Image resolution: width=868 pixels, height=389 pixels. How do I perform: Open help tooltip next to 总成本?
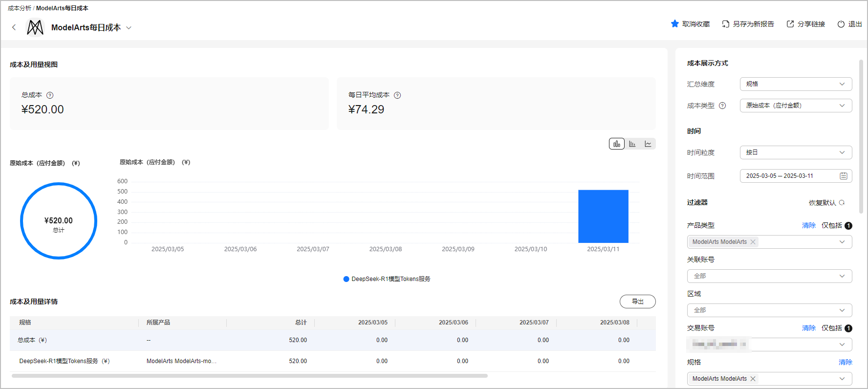[50, 95]
